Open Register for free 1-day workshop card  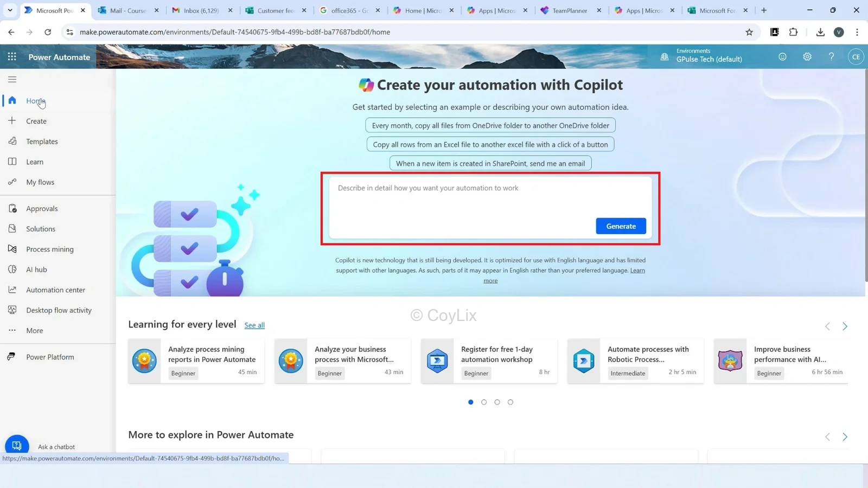point(489,361)
